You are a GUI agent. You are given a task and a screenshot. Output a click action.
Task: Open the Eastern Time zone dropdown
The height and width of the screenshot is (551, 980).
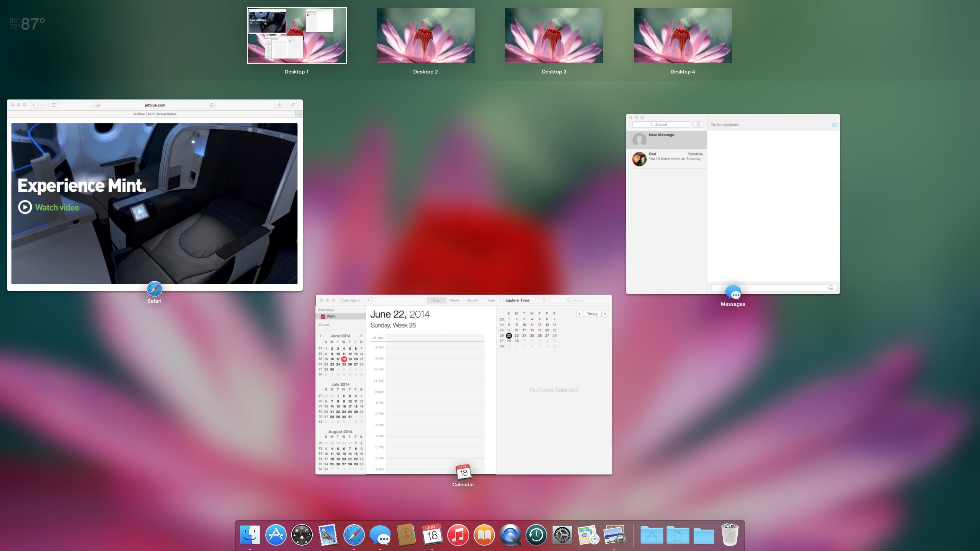click(x=524, y=300)
